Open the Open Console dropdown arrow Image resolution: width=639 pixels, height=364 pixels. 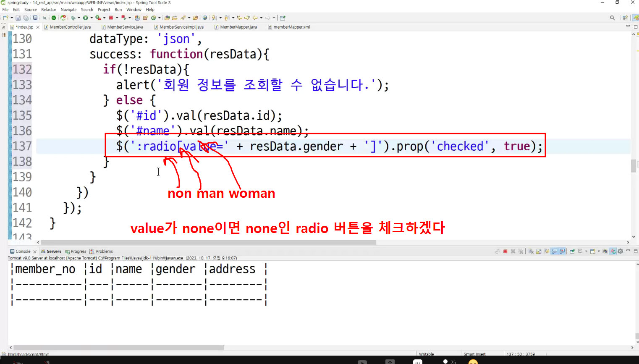pos(599,251)
